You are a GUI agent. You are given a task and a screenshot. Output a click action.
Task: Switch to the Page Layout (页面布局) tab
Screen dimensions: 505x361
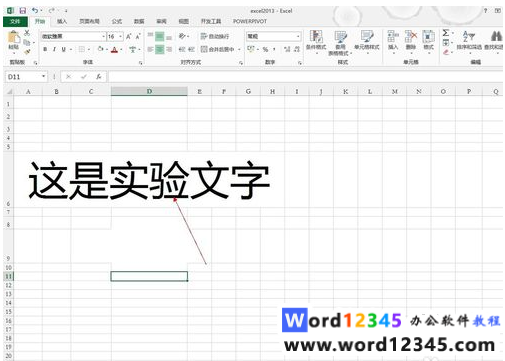click(89, 21)
